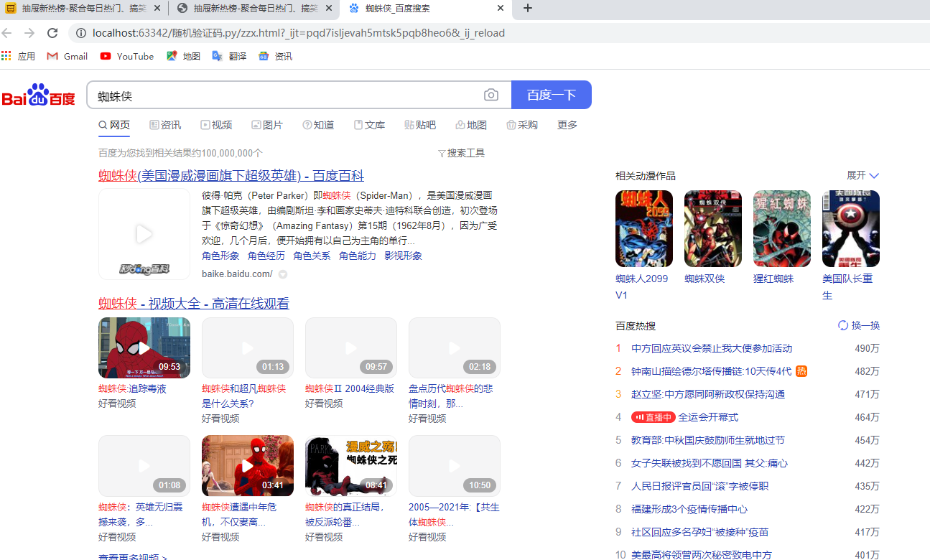Close the 蜘蛛侠_百度搜索 tab

point(501,9)
